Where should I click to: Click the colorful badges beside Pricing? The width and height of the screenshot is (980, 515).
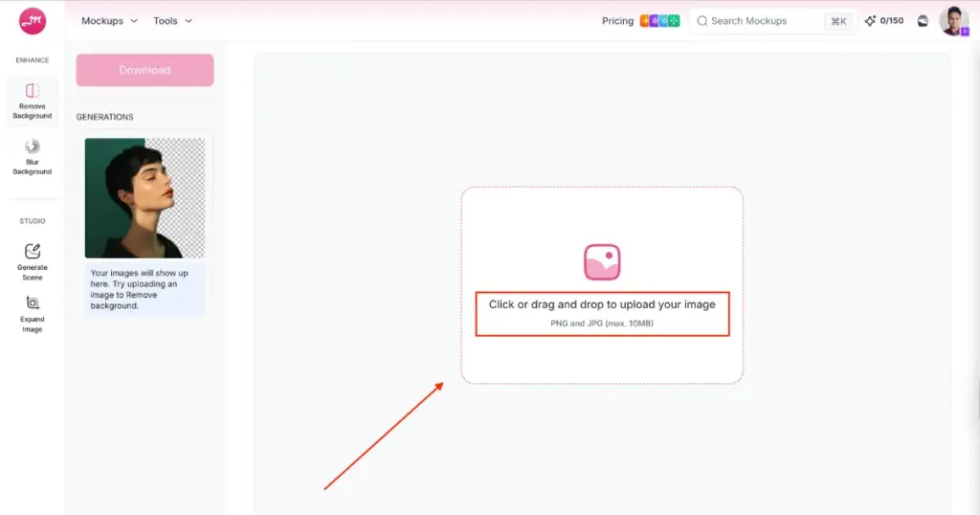pos(659,21)
